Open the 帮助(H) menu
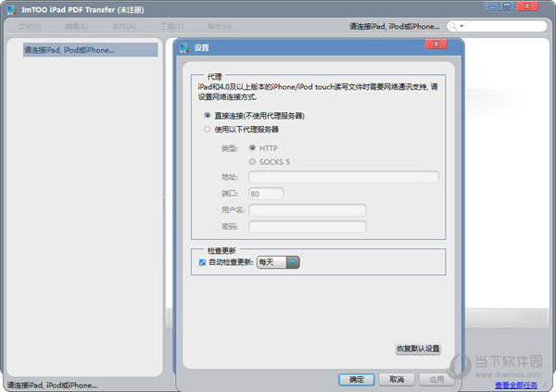This screenshot has width=556, height=392. pos(220,26)
